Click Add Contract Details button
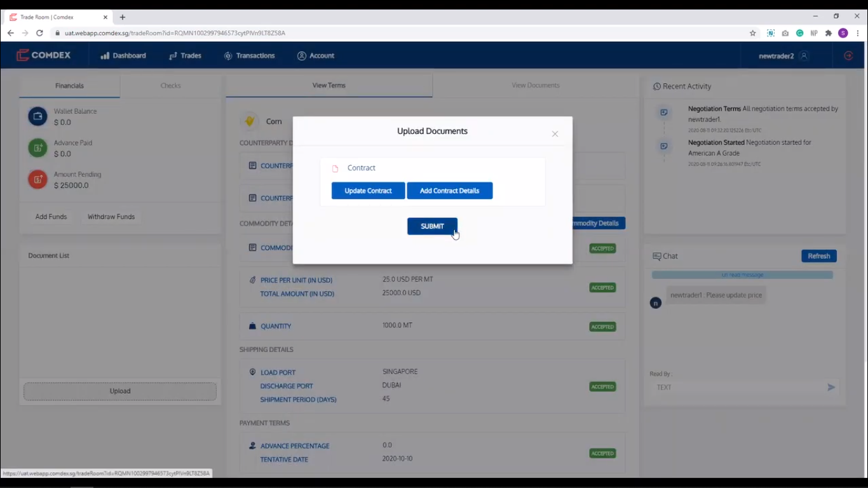The height and width of the screenshot is (488, 868). [x=449, y=191]
